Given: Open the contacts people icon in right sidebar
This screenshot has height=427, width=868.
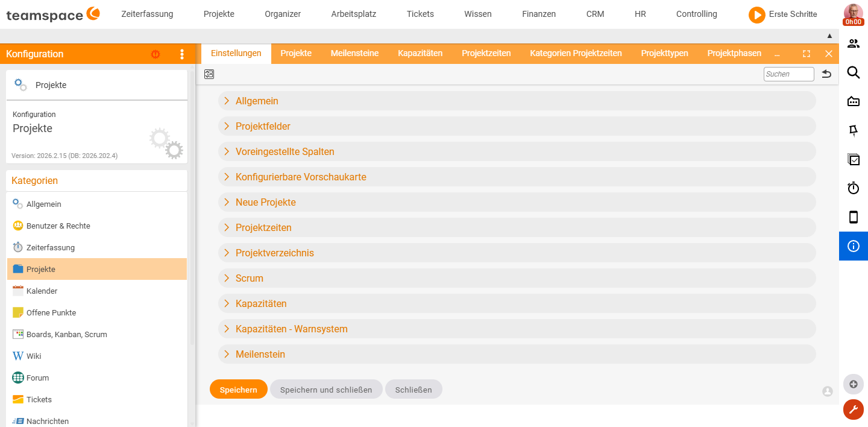Looking at the screenshot, I should pyautogui.click(x=854, y=43).
